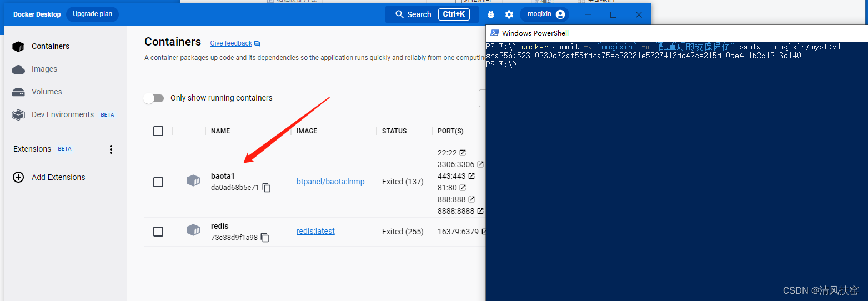Open port 8888:8888 external link icon
Viewport: 868px width, 301px height.
480,211
